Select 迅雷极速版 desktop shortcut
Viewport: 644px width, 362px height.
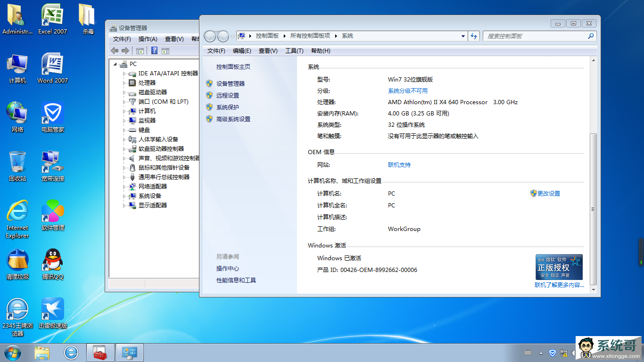coord(52,313)
